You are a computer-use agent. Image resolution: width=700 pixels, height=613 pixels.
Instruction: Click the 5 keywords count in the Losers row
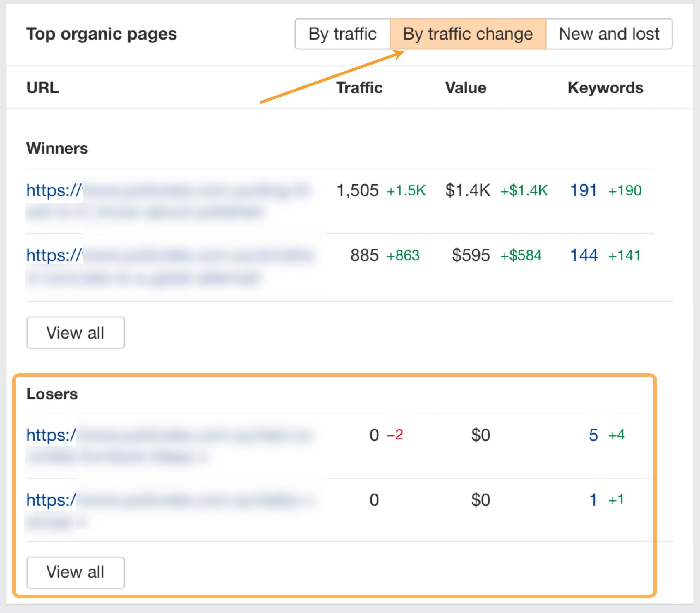click(x=593, y=436)
